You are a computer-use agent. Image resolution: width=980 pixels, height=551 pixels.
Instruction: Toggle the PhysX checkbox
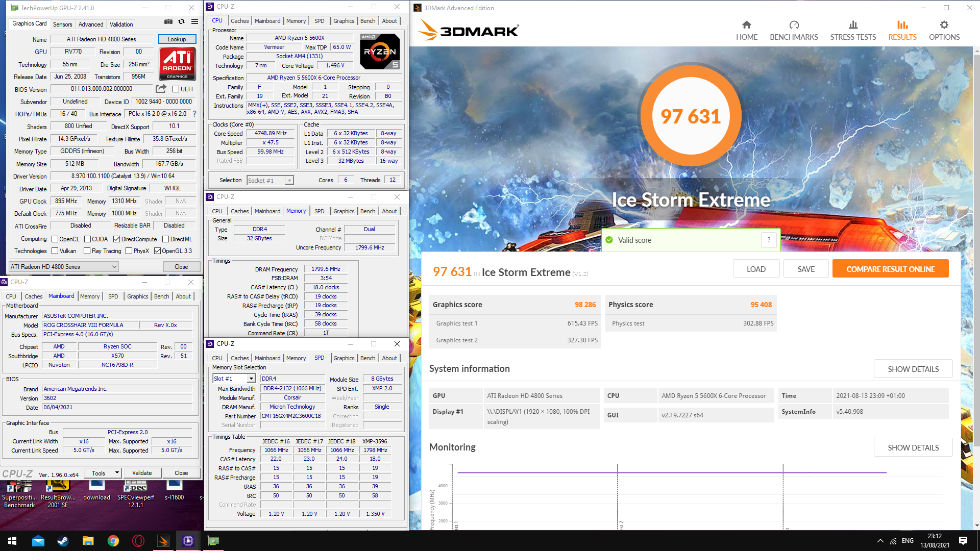pos(129,251)
